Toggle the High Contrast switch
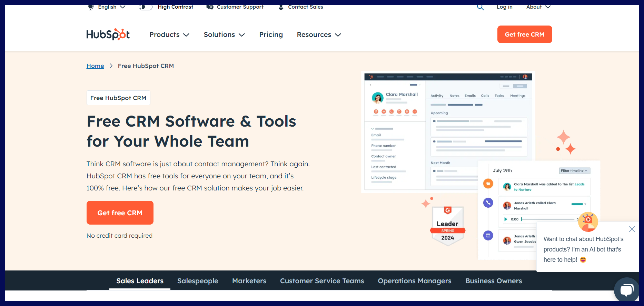 pos(146,7)
